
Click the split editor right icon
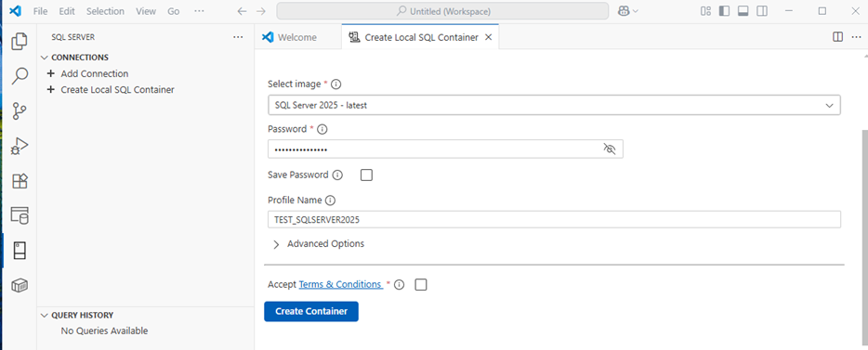click(838, 37)
